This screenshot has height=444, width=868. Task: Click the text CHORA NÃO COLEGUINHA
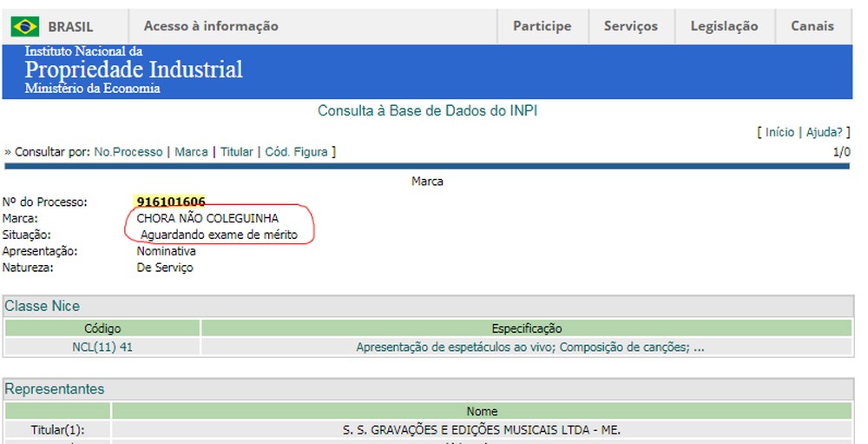(x=207, y=218)
